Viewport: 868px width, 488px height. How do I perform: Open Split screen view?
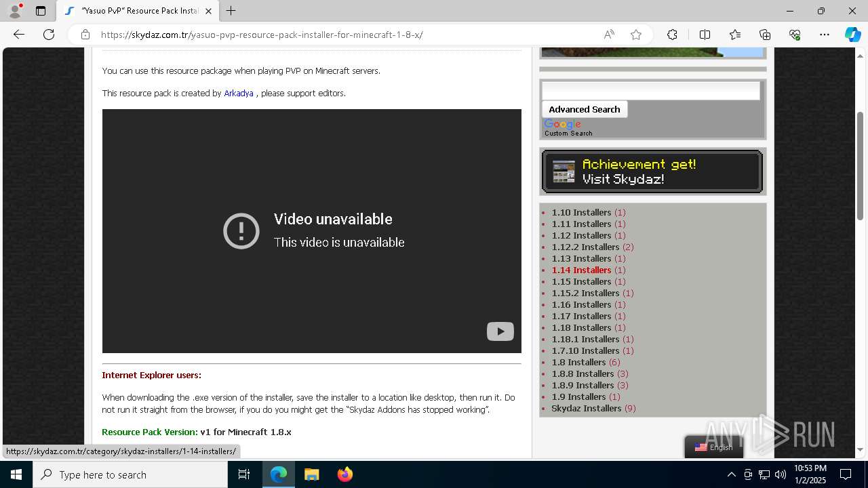click(x=705, y=35)
